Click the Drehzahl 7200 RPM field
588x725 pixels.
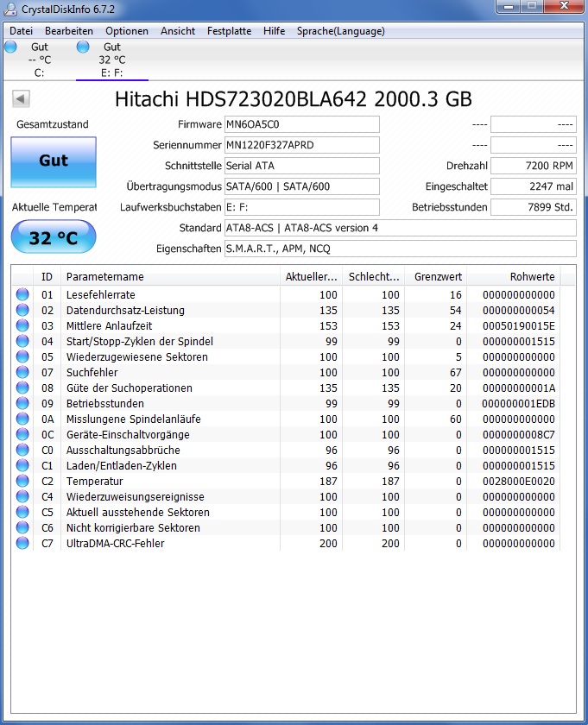(x=534, y=166)
